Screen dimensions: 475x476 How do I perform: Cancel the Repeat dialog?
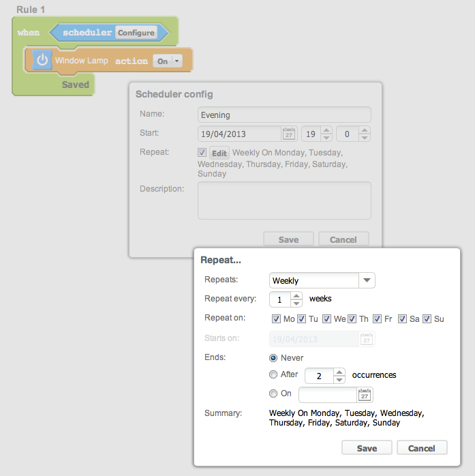point(421,448)
